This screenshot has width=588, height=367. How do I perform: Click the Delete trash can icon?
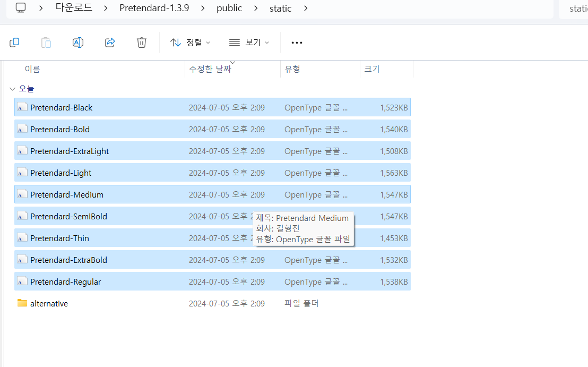(141, 42)
